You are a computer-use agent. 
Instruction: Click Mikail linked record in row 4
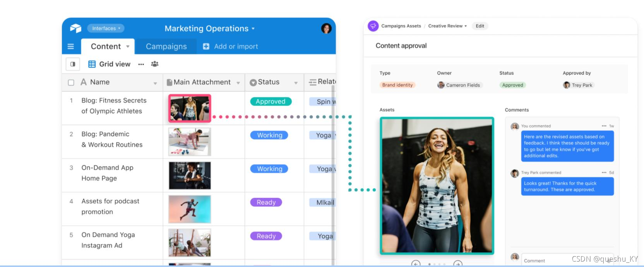click(x=322, y=202)
